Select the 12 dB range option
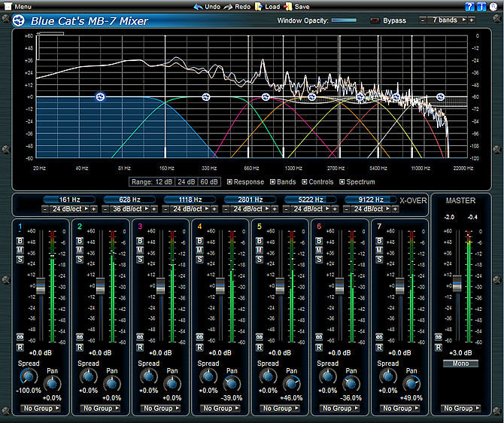This screenshot has width=504, height=423. coord(164,181)
